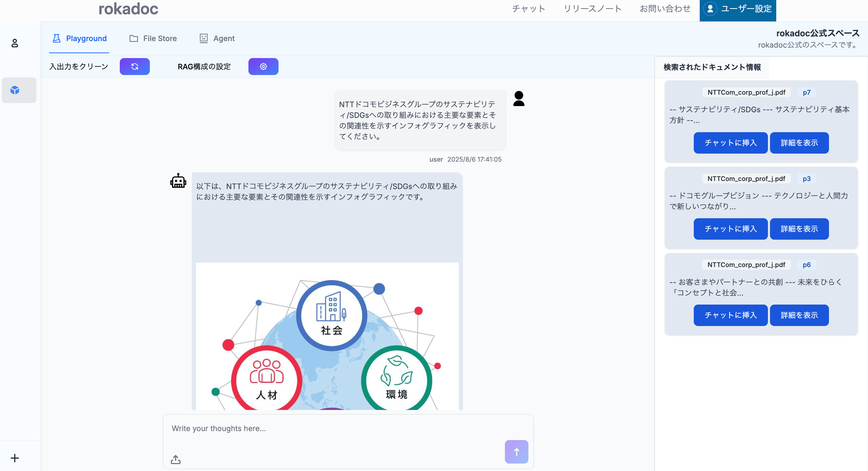
Task: Click NTTCom_corp_prof_j.pdf label with p6 badge
Action: coord(746,265)
